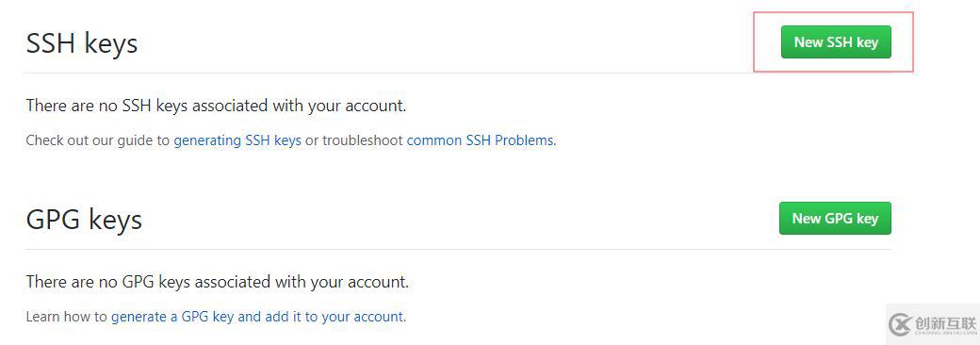Viewport: 980px width, 345px height.
Task: Click the 创新互联 watermark text
Action: pyautogui.click(x=944, y=322)
